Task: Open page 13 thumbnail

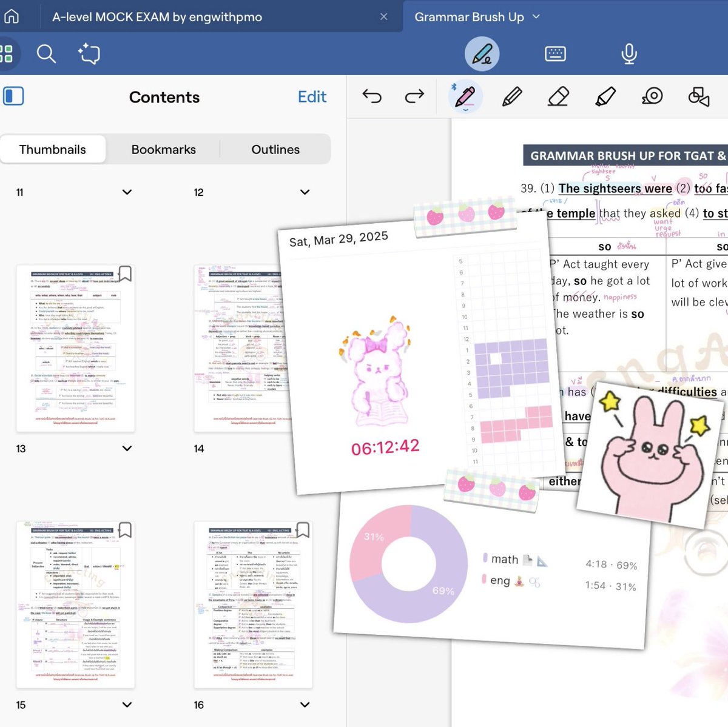Action: click(x=75, y=348)
